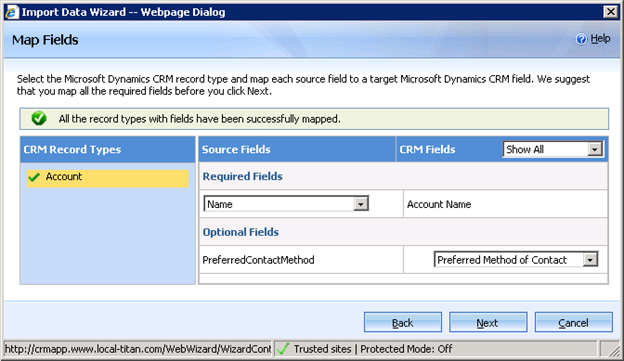Click the status bar URL text
Image resolution: width=624 pixels, height=361 pixels.
point(138,349)
